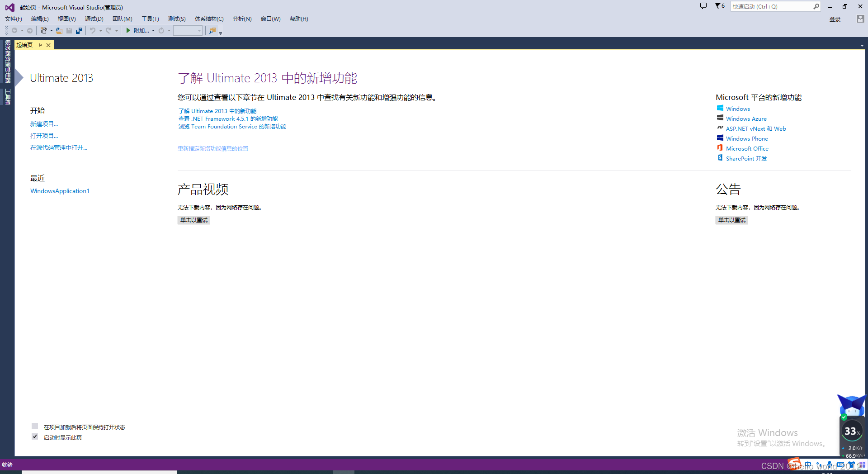Click the green Start/Attach play icon
This screenshot has width=868, height=474.
(128, 30)
